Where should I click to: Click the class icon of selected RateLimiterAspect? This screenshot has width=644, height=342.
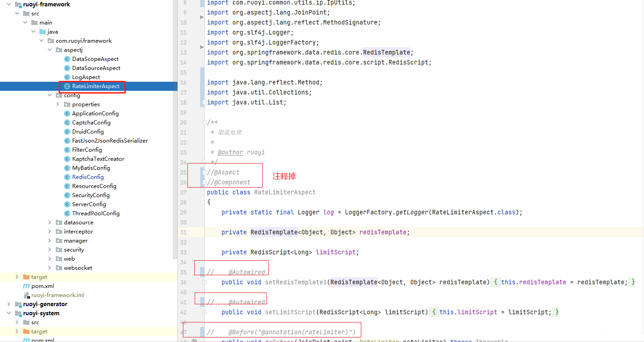point(67,86)
